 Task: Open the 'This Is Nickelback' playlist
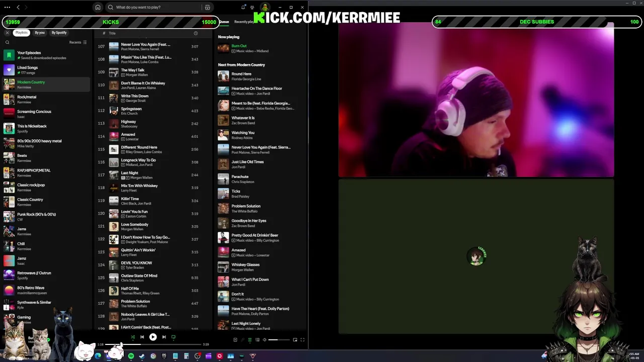click(46, 129)
